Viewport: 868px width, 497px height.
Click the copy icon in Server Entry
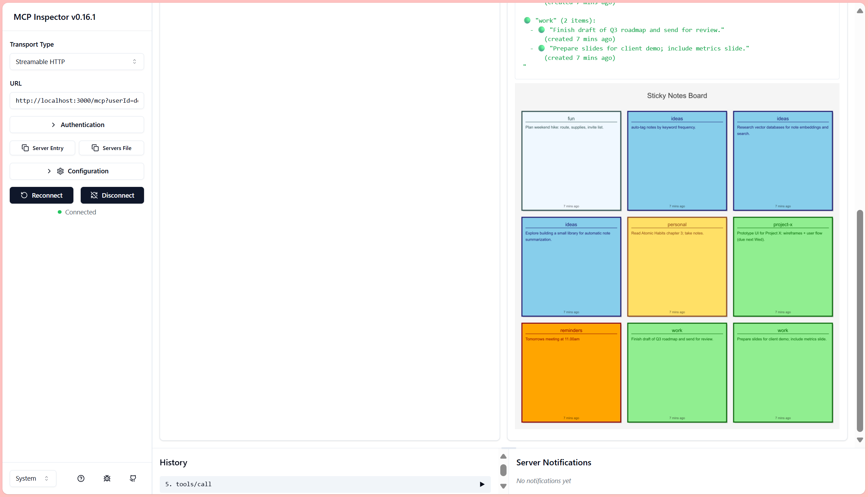click(25, 148)
